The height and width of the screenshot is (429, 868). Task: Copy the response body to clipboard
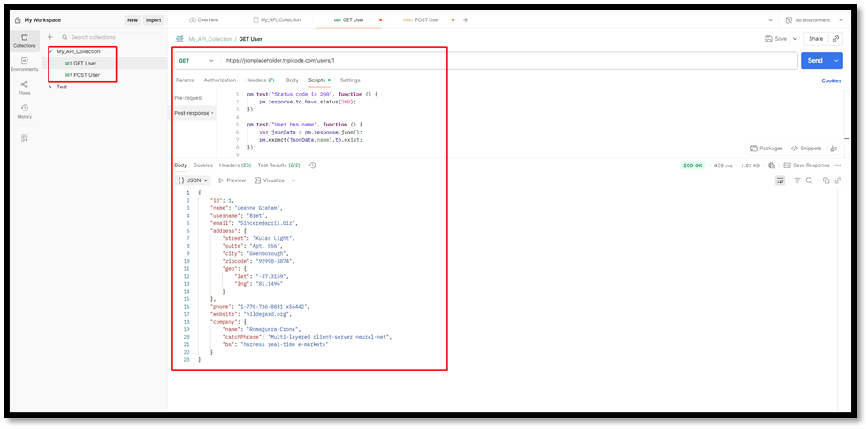point(826,180)
